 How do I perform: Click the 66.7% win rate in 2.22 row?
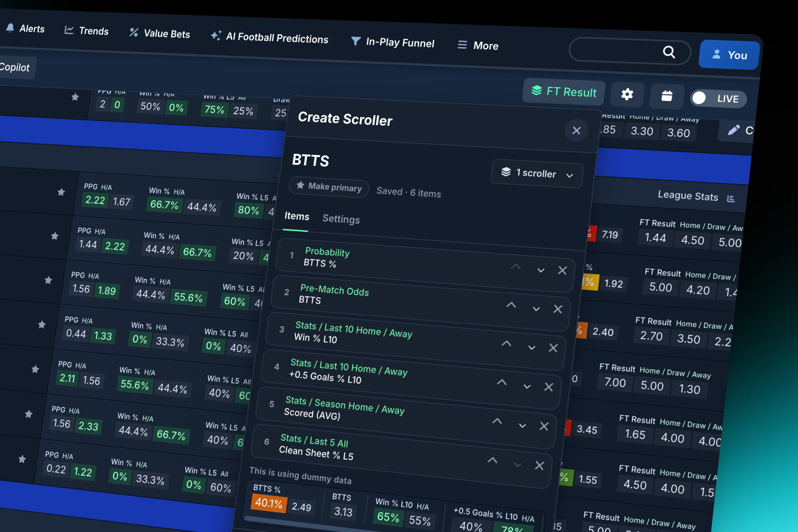pyautogui.click(x=164, y=204)
